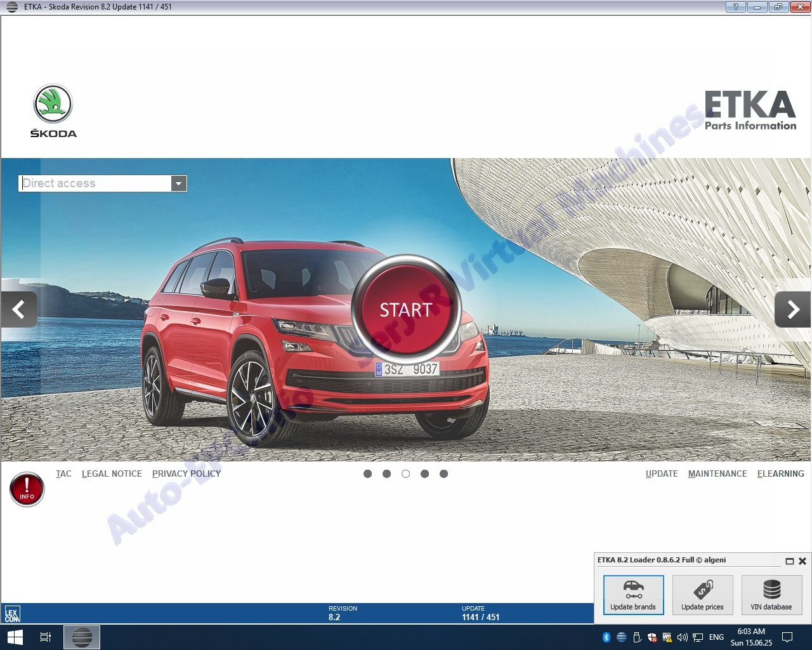Select the third carousel dot indicator
Viewport: 812px width, 650px height.
tap(405, 474)
